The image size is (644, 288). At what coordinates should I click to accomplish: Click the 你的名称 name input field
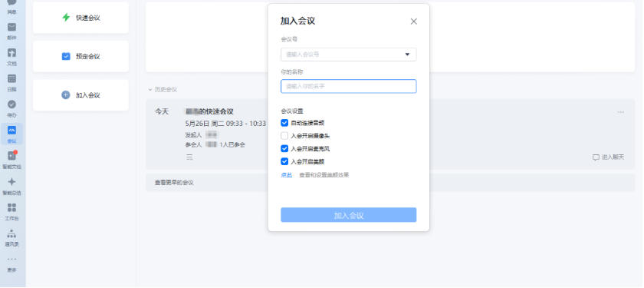point(348,86)
